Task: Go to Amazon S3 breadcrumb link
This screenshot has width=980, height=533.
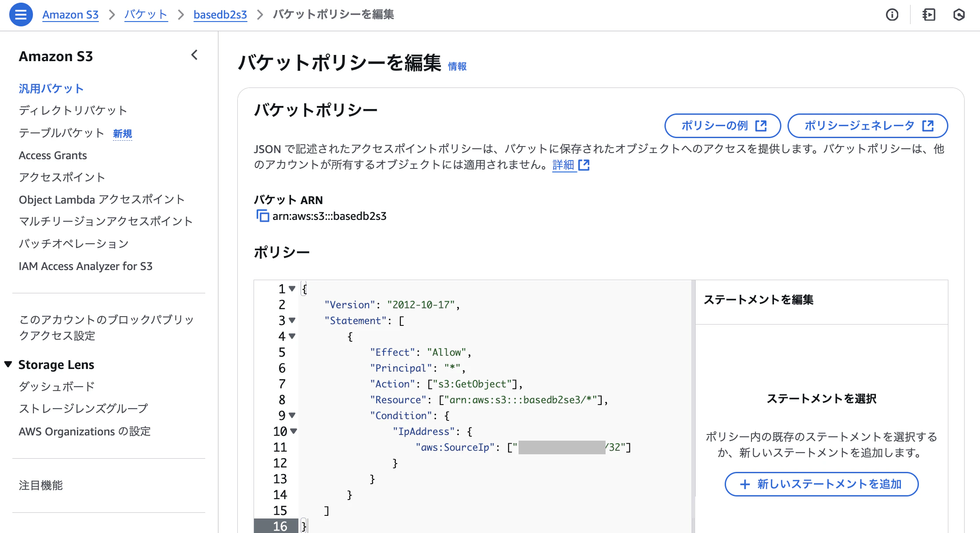Action: 70,15
